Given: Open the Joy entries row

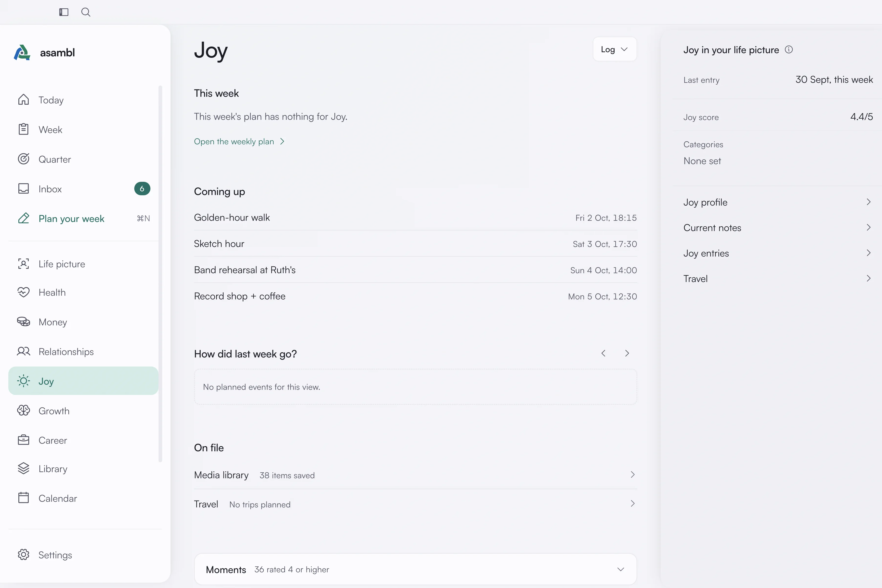Looking at the screenshot, I should tap(777, 253).
